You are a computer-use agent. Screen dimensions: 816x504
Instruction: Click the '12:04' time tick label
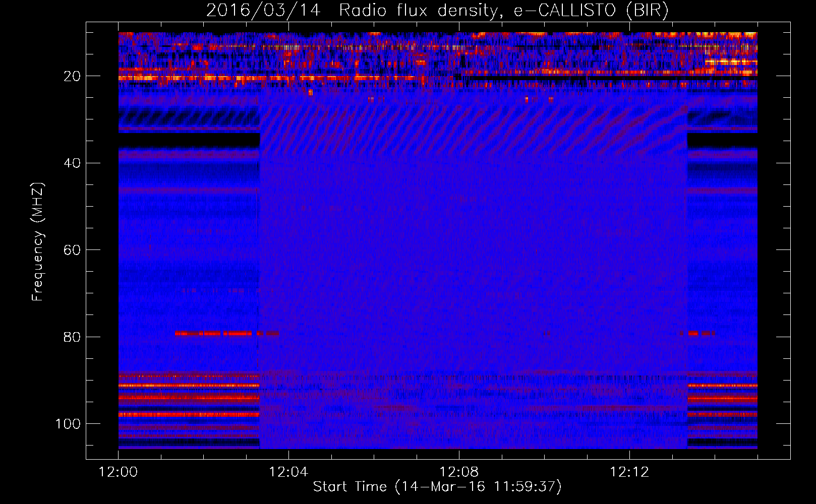288,472
